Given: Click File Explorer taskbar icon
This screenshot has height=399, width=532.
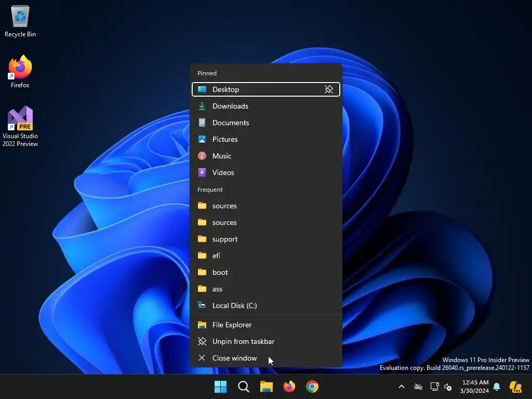Looking at the screenshot, I should [267, 387].
